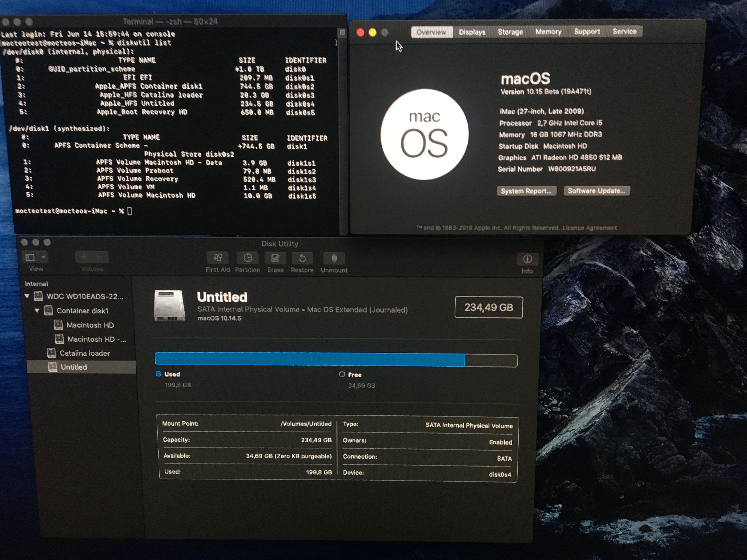The image size is (747, 560).
Task: Click disk0s4 device value in Disk Utility
Action: (500, 475)
